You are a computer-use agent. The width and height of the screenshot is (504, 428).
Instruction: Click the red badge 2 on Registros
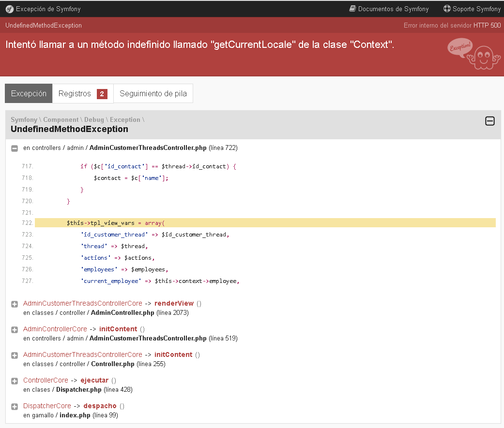coord(102,94)
